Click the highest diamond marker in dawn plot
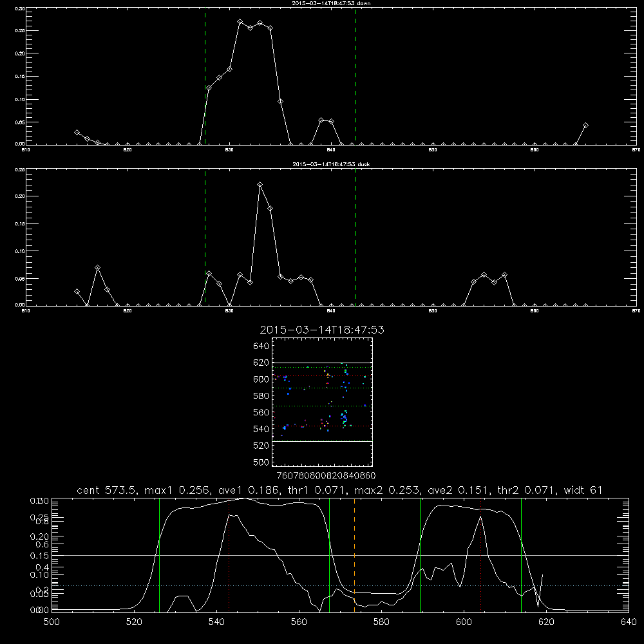This screenshot has width=644, height=644. click(240, 22)
